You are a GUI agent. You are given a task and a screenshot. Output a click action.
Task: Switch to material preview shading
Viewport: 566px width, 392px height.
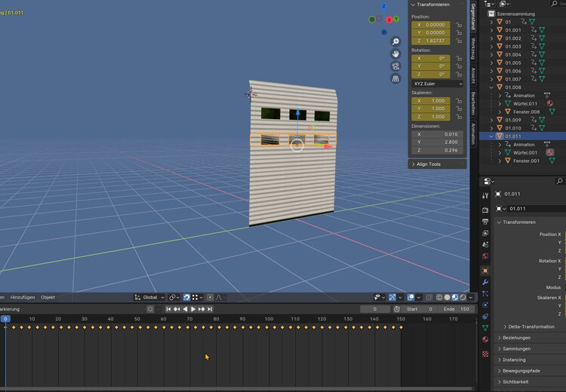point(455,297)
